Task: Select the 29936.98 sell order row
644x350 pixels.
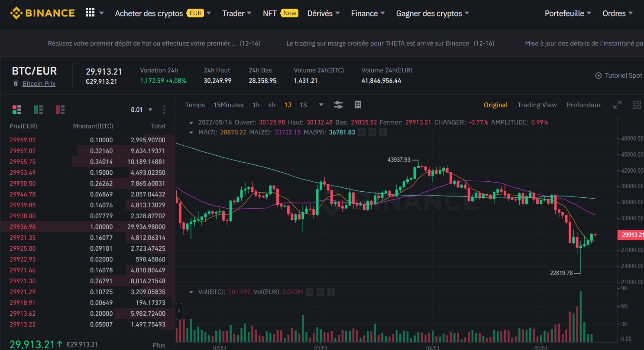Action: pyautogui.click(x=87, y=227)
